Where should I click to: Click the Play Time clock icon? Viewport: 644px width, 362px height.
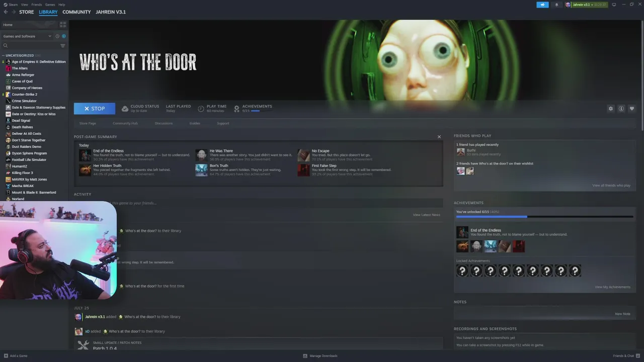coord(201,109)
